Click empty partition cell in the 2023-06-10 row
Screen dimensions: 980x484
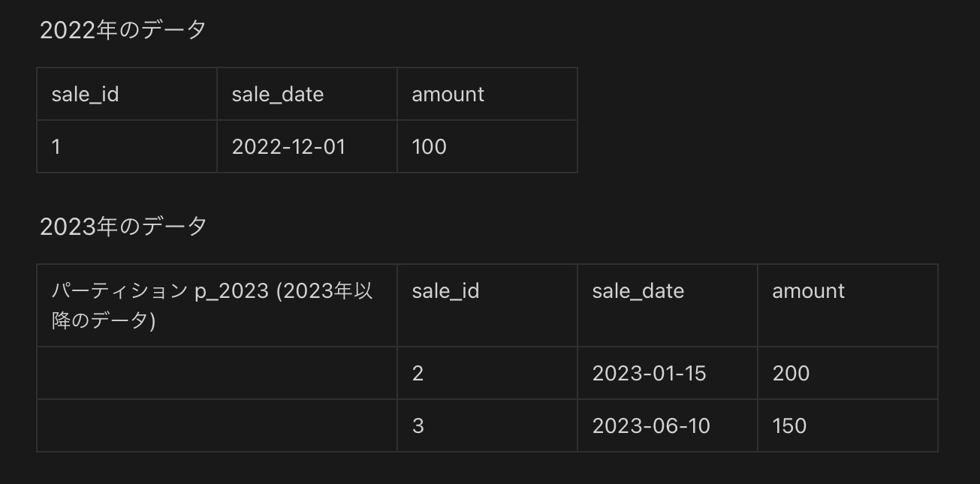pyautogui.click(x=217, y=426)
